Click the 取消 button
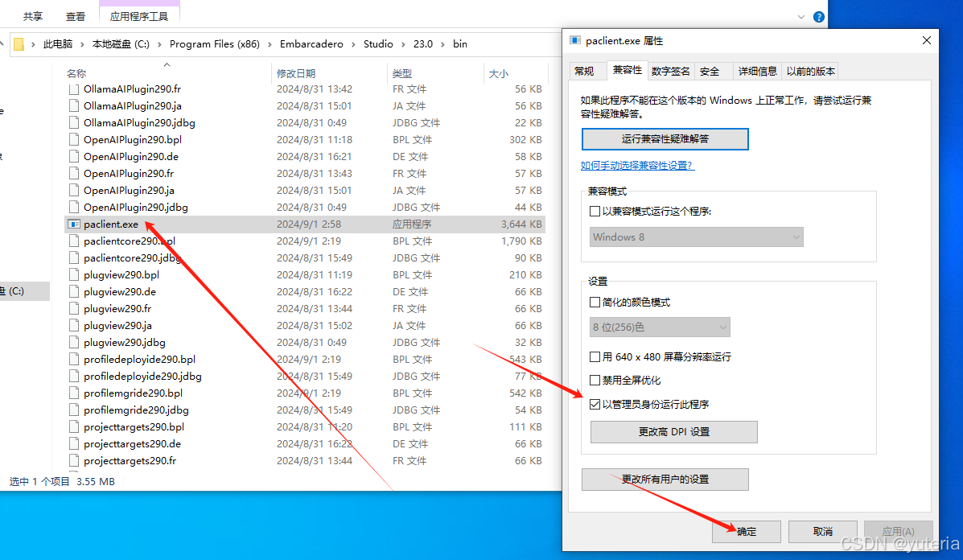963x560 pixels. point(822,531)
